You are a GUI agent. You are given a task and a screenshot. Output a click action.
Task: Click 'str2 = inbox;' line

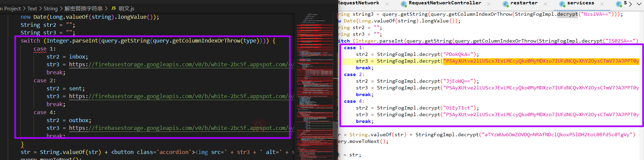(x=67, y=57)
